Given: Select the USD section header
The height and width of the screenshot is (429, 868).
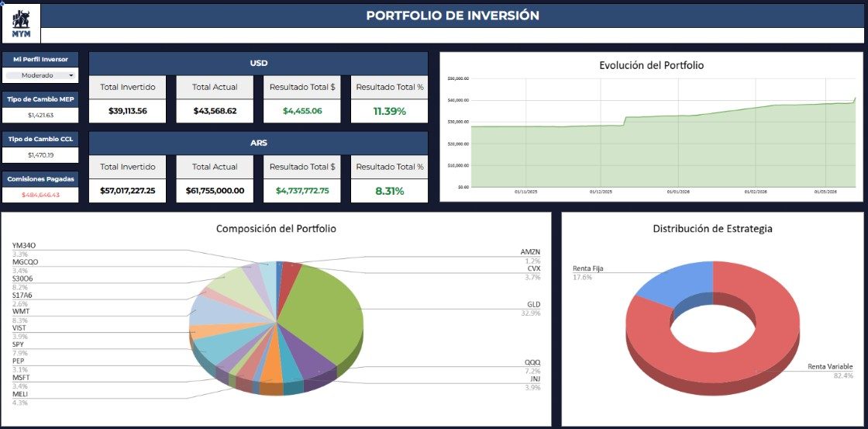Looking at the screenshot, I should pos(259,63).
